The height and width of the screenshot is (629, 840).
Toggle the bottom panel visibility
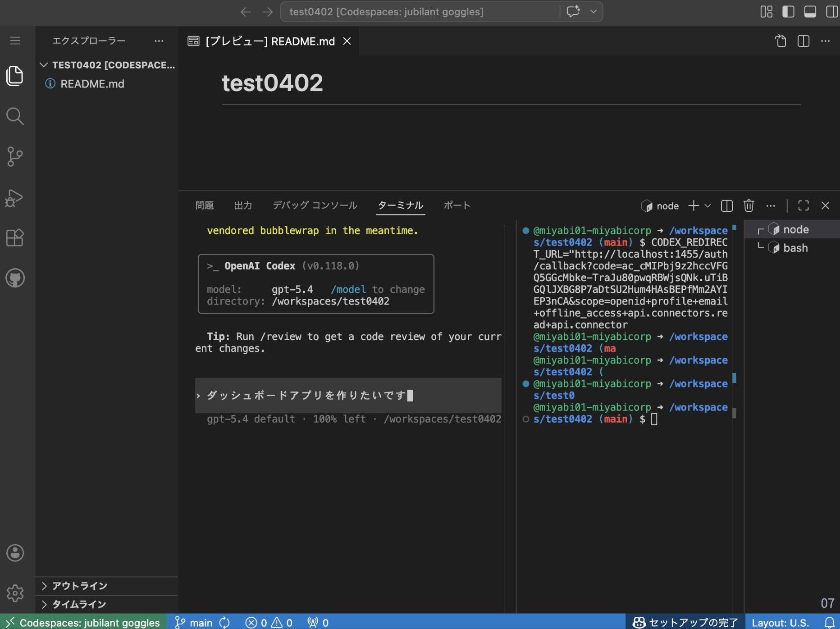tap(810, 12)
